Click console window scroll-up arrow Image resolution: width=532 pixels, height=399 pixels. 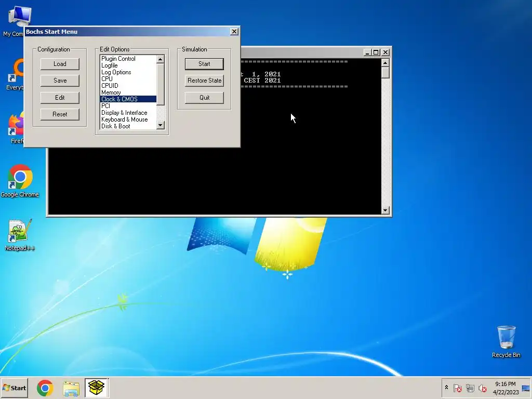pyautogui.click(x=385, y=63)
